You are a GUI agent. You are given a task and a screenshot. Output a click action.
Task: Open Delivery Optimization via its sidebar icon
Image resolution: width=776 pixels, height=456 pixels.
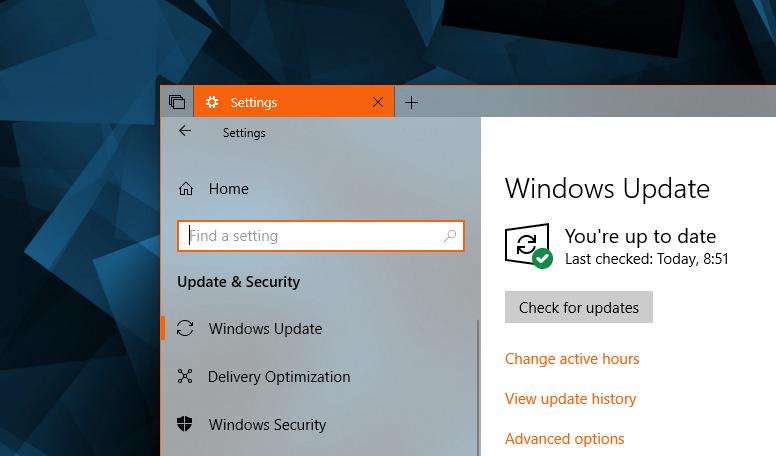pos(185,376)
